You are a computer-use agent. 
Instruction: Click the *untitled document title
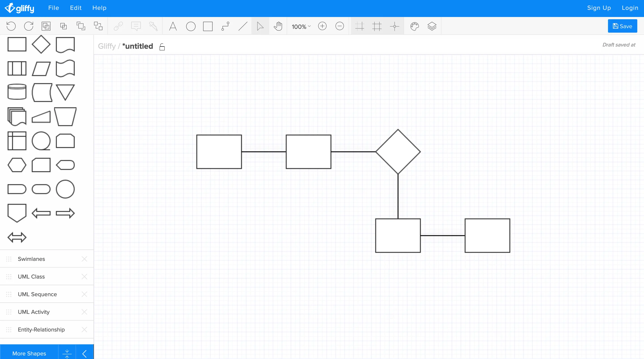pos(138,46)
